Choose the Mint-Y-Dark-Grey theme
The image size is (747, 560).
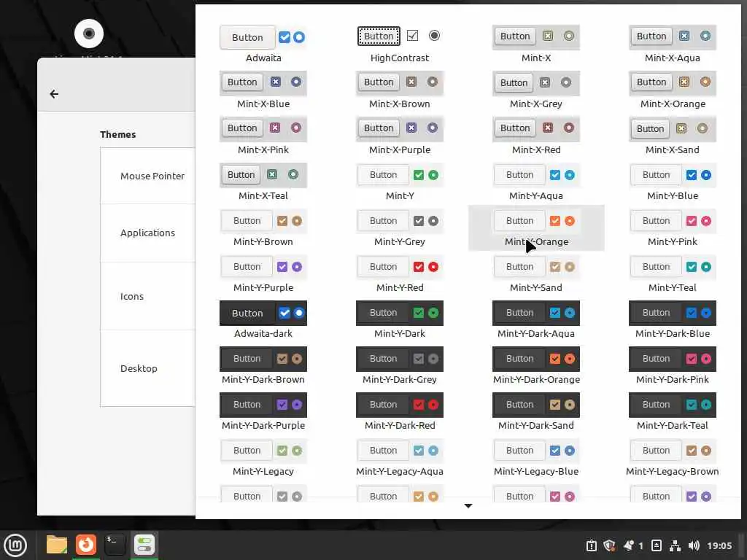pos(400,366)
